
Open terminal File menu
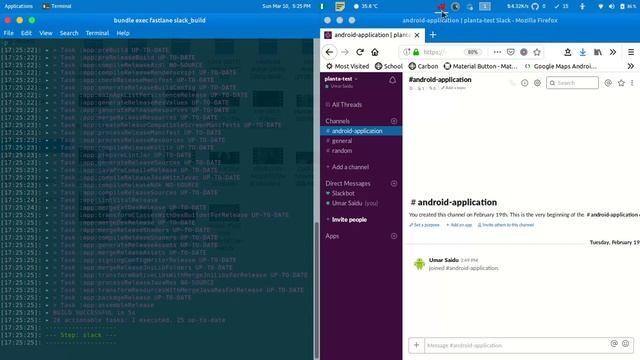point(9,33)
